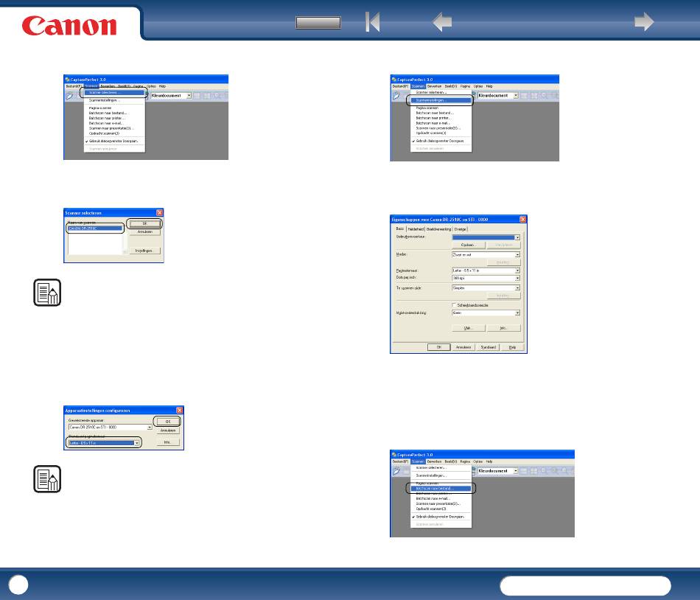Close the Eigenschappen voor Canon DR-2510C dialog
Viewport: 700px width, 600px height.
tap(522, 219)
